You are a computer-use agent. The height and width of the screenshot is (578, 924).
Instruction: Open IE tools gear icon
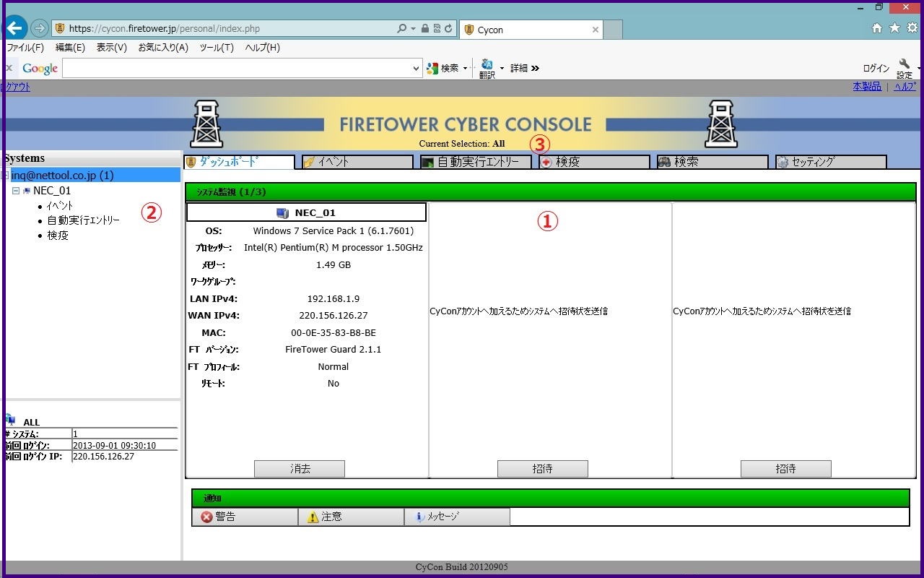pyautogui.click(x=912, y=28)
